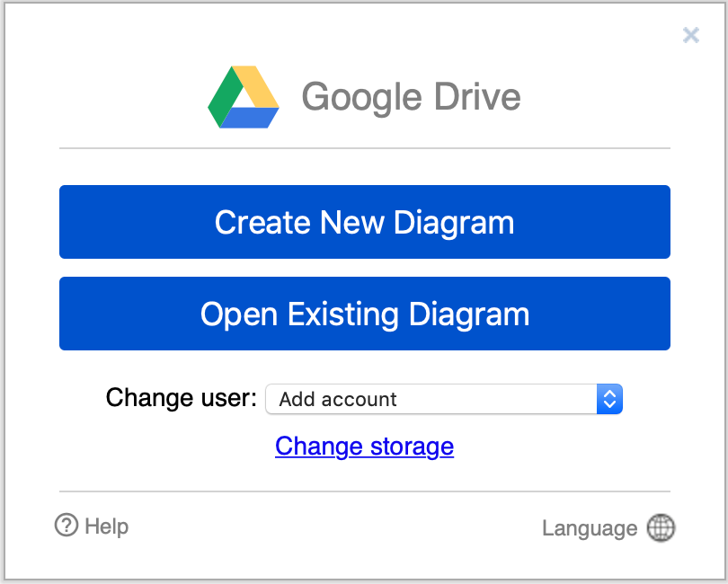Open language settings with the globe symbol
Image resolution: width=728 pixels, height=584 pixels.
661,528
